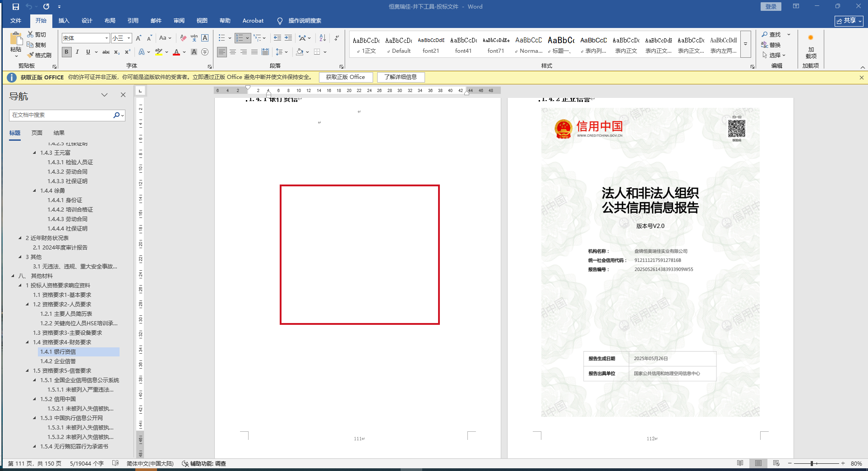Open the 文件 menu tab
The width and height of the screenshot is (868, 471).
tap(16, 21)
